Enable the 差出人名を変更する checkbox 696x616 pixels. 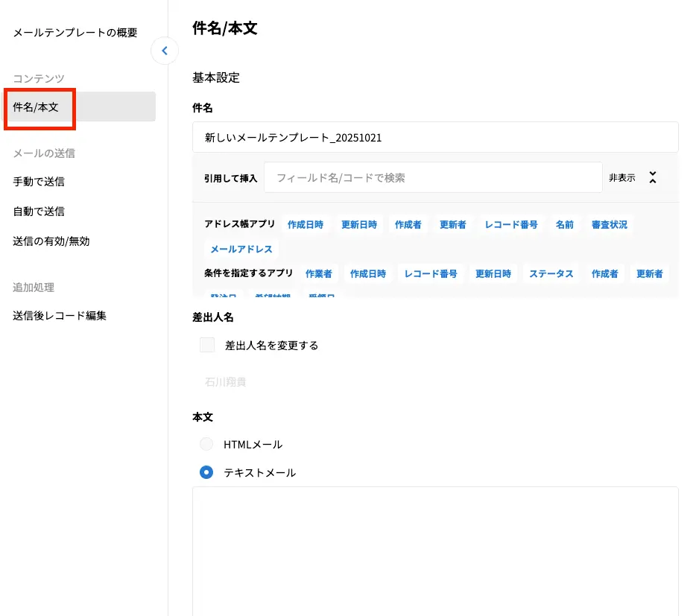pyautogui.click(x=207, y=345)
